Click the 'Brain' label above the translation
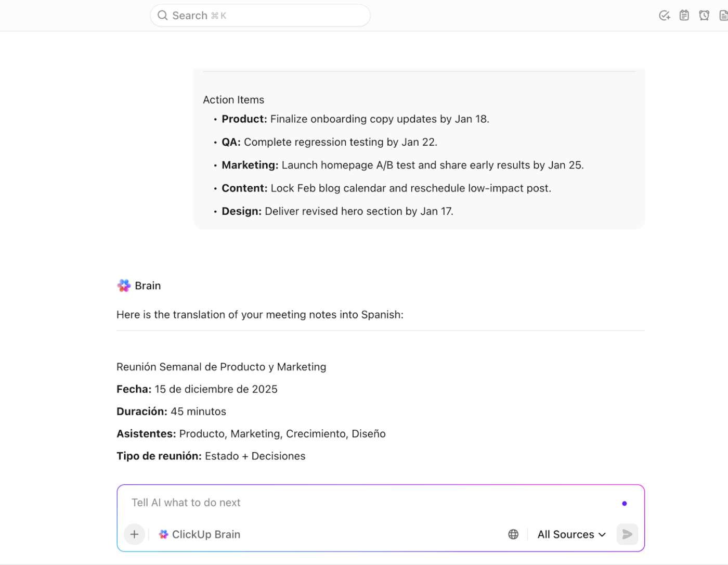 (148, 285)
